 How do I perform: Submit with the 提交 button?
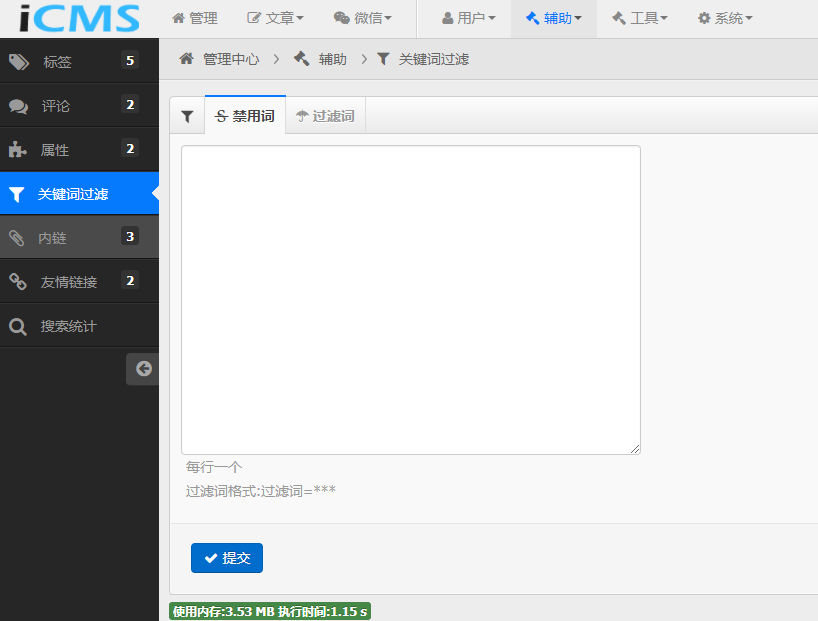coord(227,558)
